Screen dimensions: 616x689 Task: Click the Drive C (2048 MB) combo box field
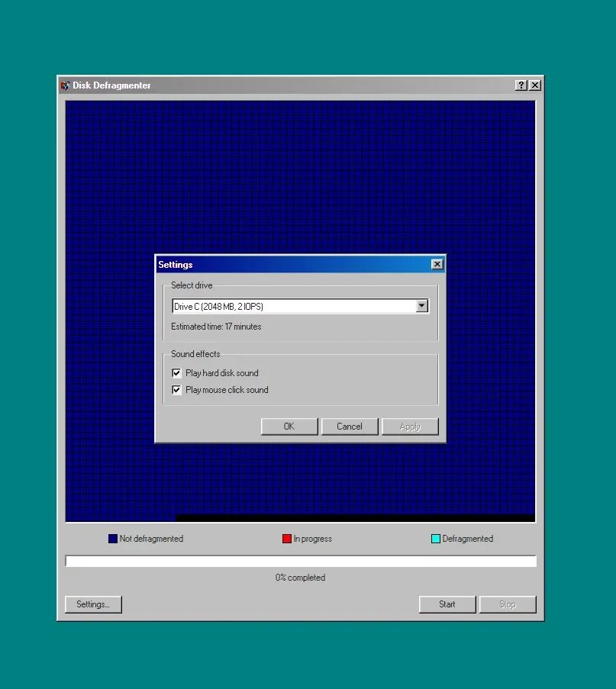click(x=293, y=306)
